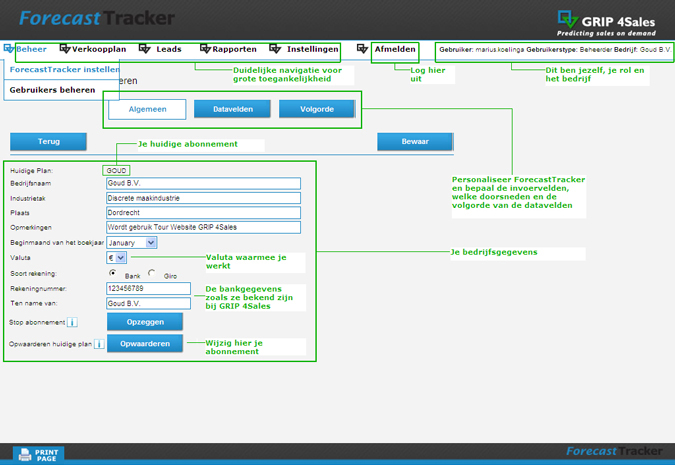Open info icon next to Opwaarderen huidige plan

click(99, 344)
